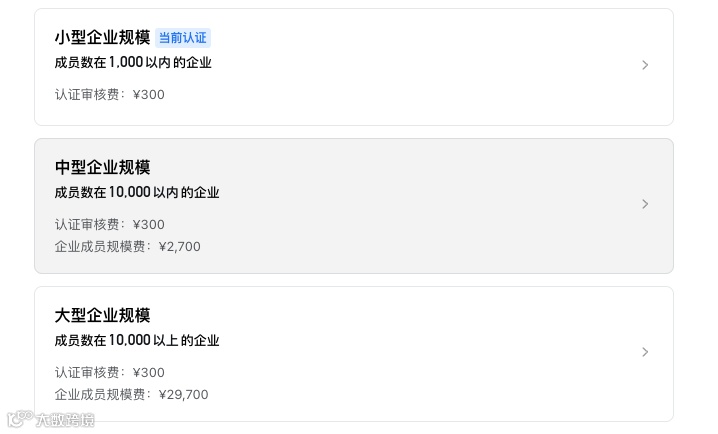Select the 中型企业规模 card title
The image size is (718, 434).
pyautogui.click(x=102, y=167)
